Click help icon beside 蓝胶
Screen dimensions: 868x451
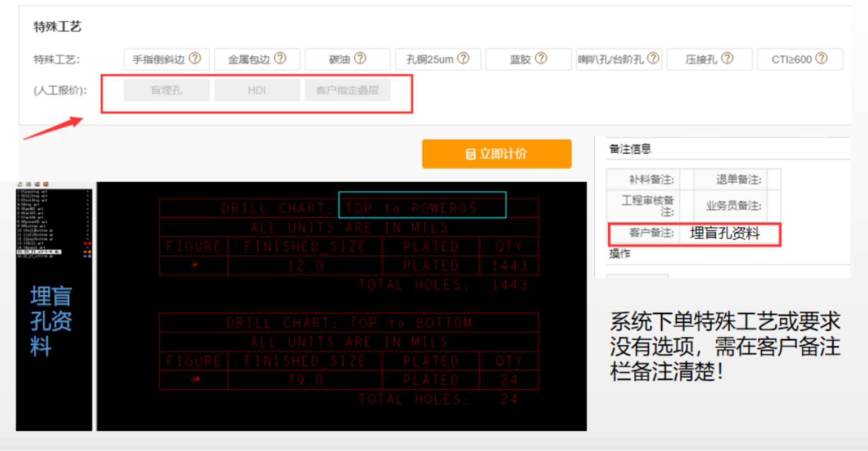coord(541,58)
